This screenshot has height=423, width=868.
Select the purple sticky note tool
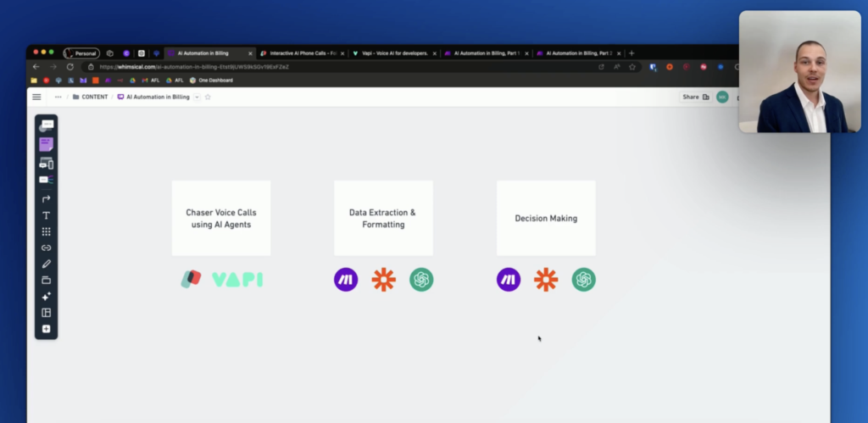(x=46, y=144)
